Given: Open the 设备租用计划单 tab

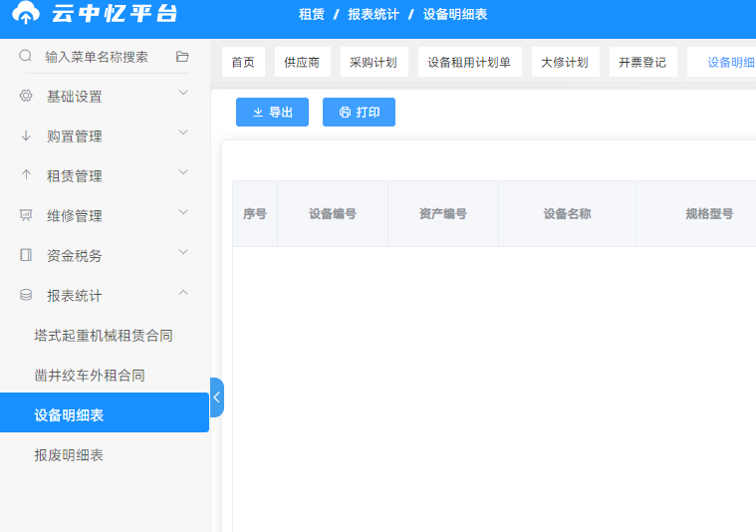Looking at the screenshot, I should [469, 62].
